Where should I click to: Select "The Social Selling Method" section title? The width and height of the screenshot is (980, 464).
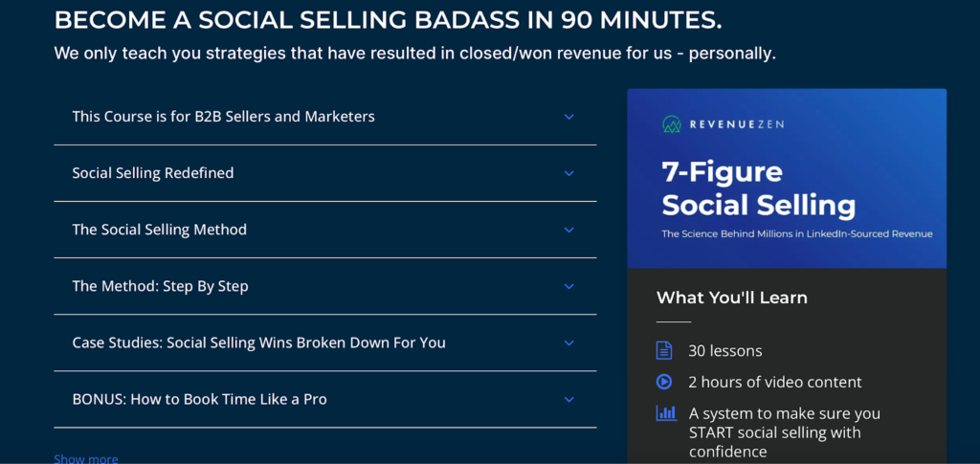coord(160,230)
